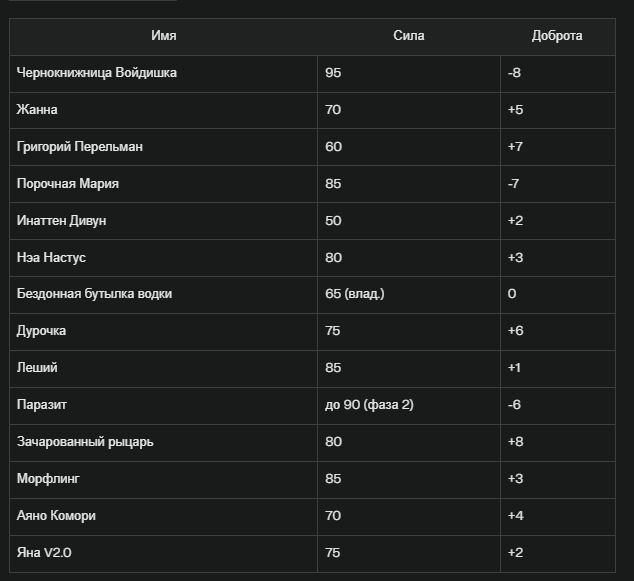This screenshot has width=634, height=581.
Task: Click the Доброта column header
Action: [x=558, y=36]
